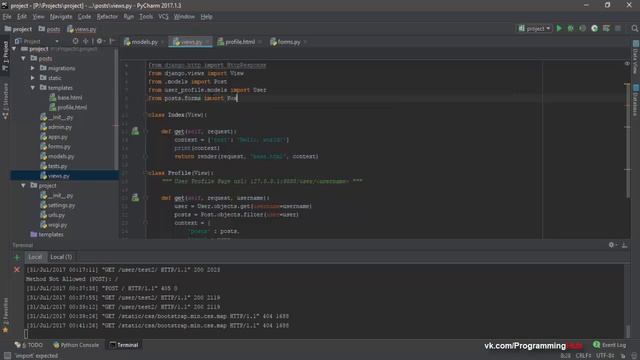The width and height of the screenshot is (640, 360).
Task: Collapse the inner project folder node
Action: pyautogui.click(x=23, y=186)
